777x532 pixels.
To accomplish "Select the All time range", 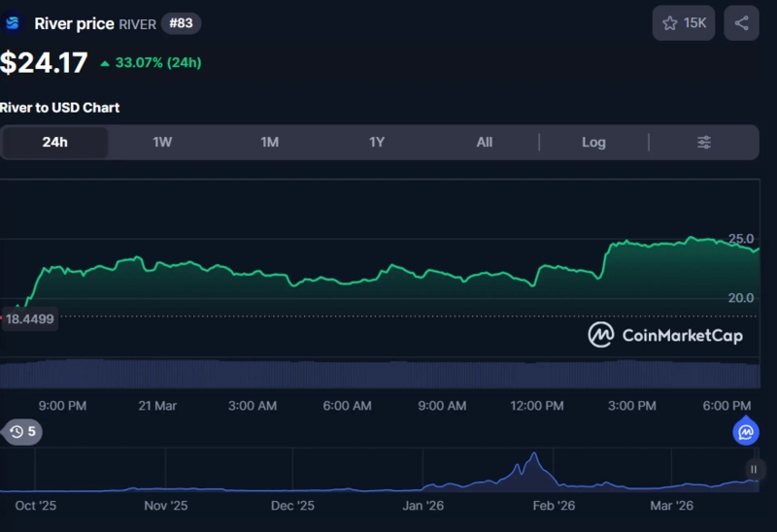I will 485,143.
